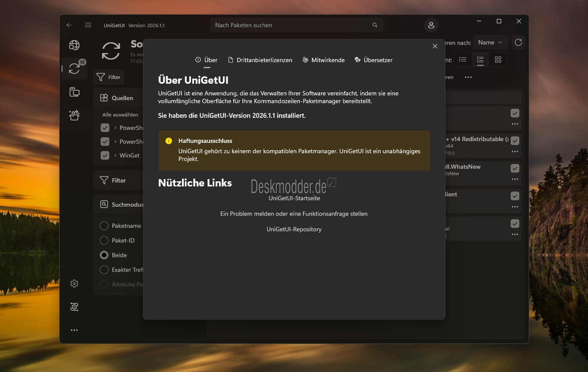Switch to the Drittanbieterlizenzen tab
The height and width of the screenshot is (372, 588).
260,60
